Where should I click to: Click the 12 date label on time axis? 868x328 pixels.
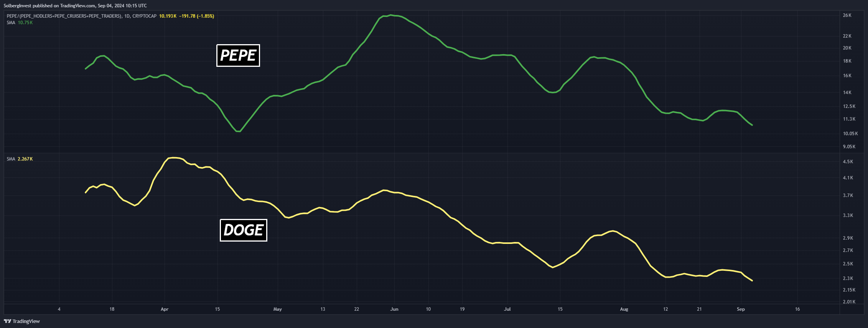[x=665, y=309]
